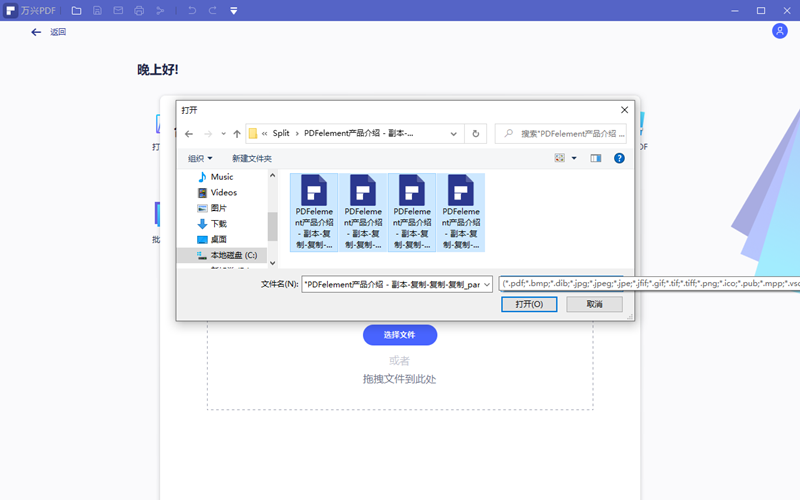Open the help icon in file dialog
This screenshot has height=500, width=800.
coord(619,158)
